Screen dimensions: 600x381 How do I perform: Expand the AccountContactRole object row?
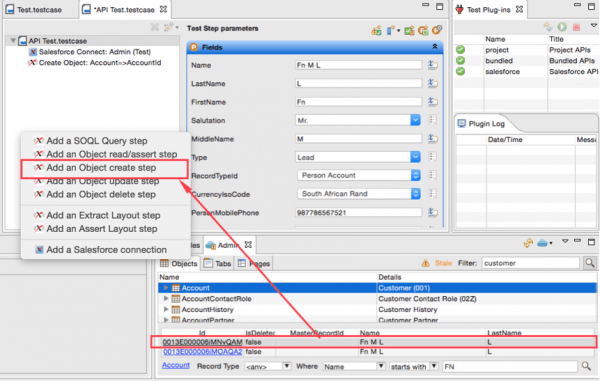point(166,298)
